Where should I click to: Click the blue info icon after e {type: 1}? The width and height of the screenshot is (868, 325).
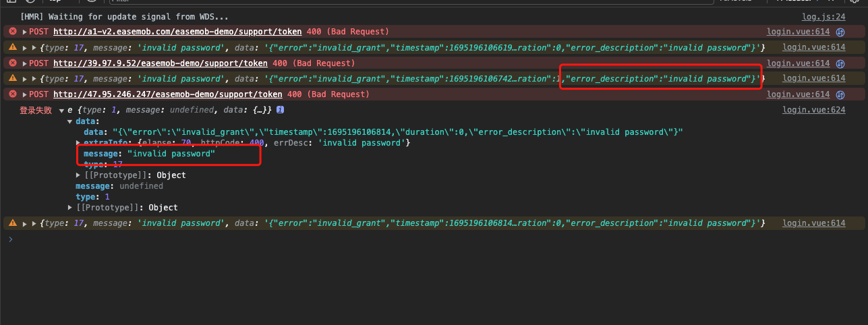(x=279, y=109)
